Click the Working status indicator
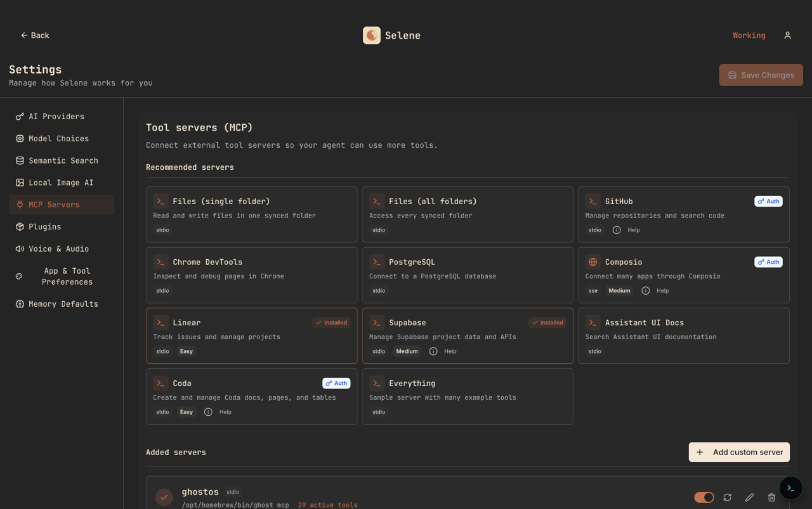 click(749, 35)
